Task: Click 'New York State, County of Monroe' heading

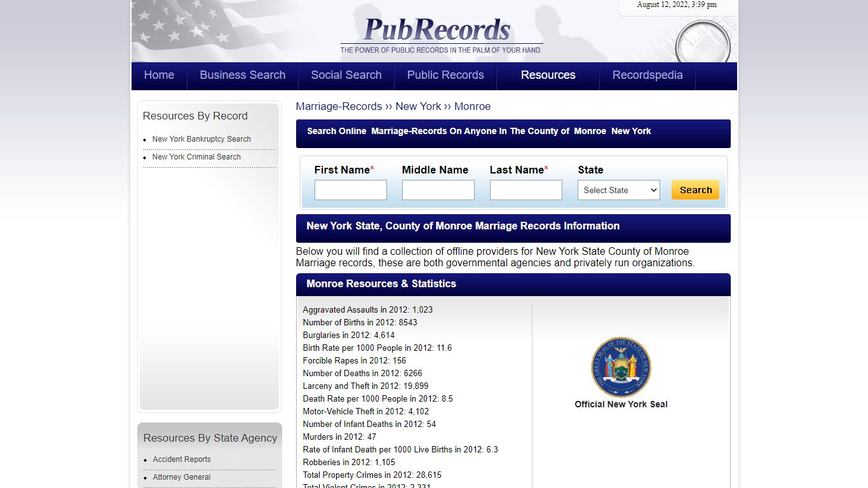Action: 463,226
